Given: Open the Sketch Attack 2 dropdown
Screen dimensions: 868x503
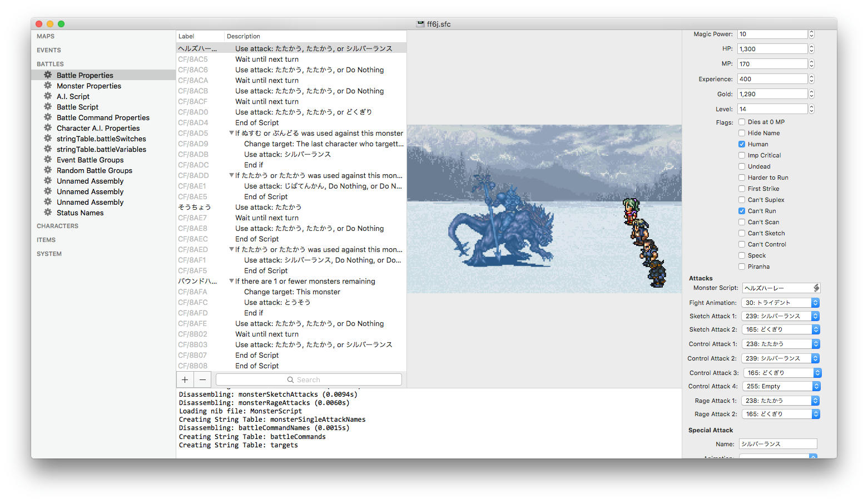Looking at the screenshot, I should (781, 329).
